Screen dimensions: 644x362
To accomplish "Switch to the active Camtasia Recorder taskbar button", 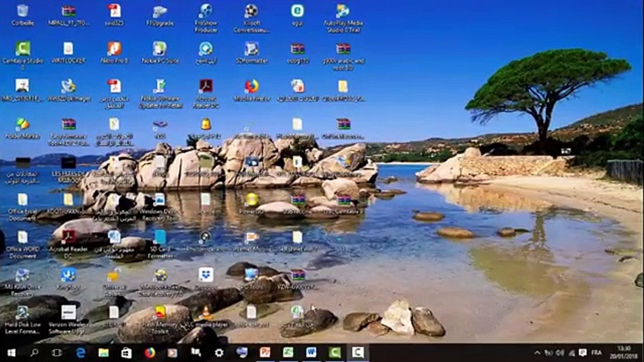I will pos(358,352).
